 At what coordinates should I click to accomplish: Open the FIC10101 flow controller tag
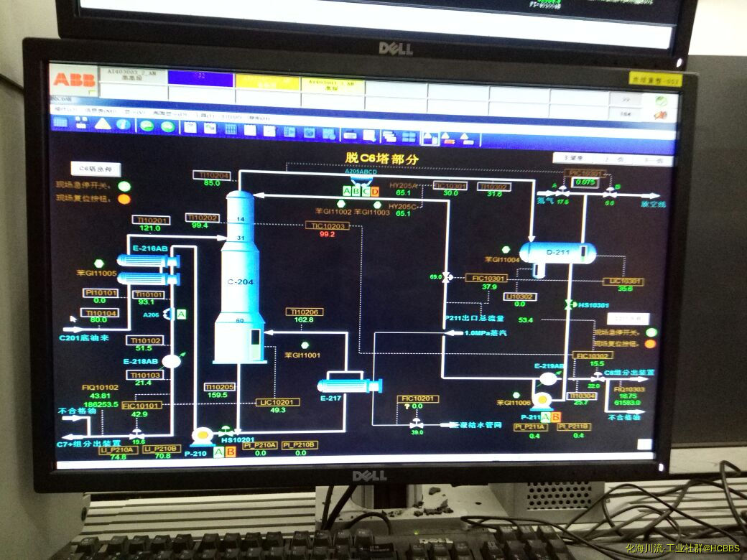point(141,406)
